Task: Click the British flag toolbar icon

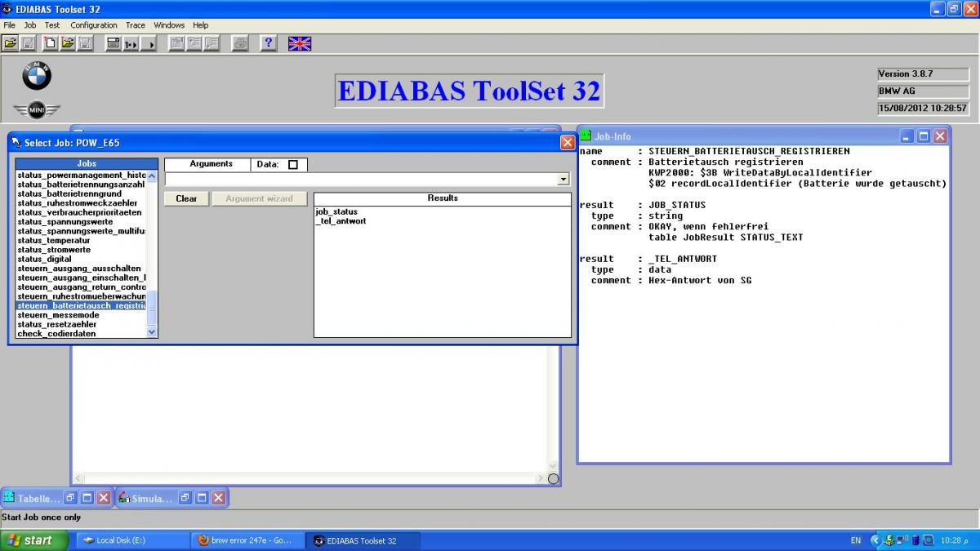Action: [300, 43]
